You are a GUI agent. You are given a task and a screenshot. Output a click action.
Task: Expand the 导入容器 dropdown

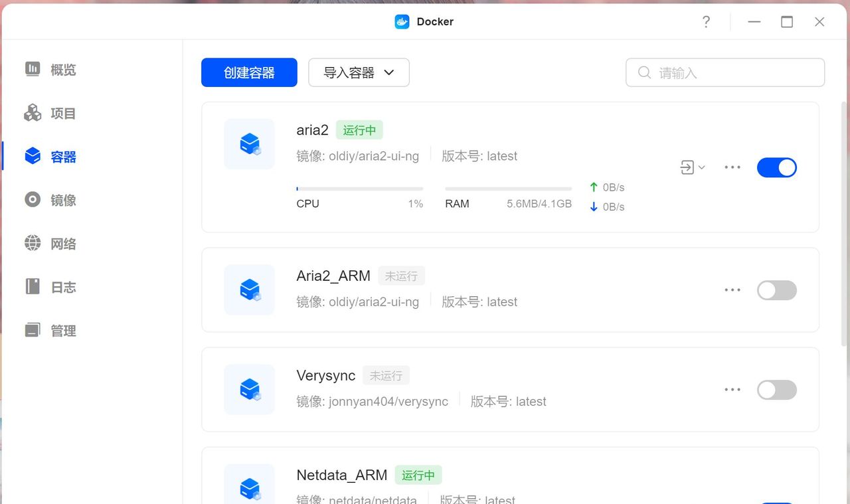[359, 72]
